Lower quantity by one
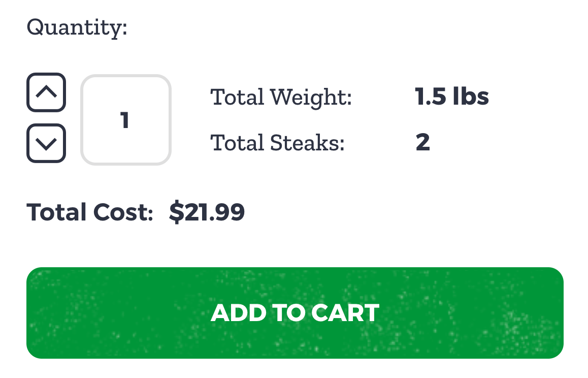Viewport: 588px width, 378px height. coord(46,143)
